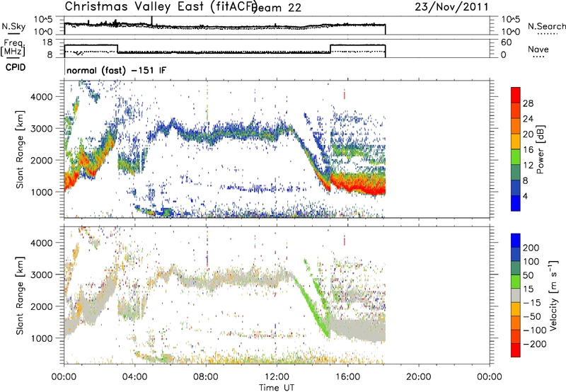Click the '12:00' time axis label
This screenshot has width=566, height=392.
tap(277, 377)
